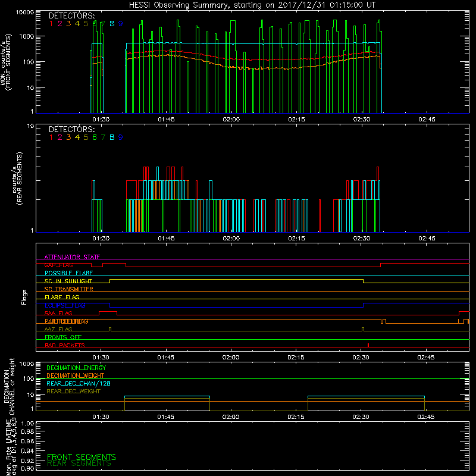This screenshot has width=476, height=476.
Task: Click the REAR SEGMENTS livetime legend label
Action: (x=79, y=464)
